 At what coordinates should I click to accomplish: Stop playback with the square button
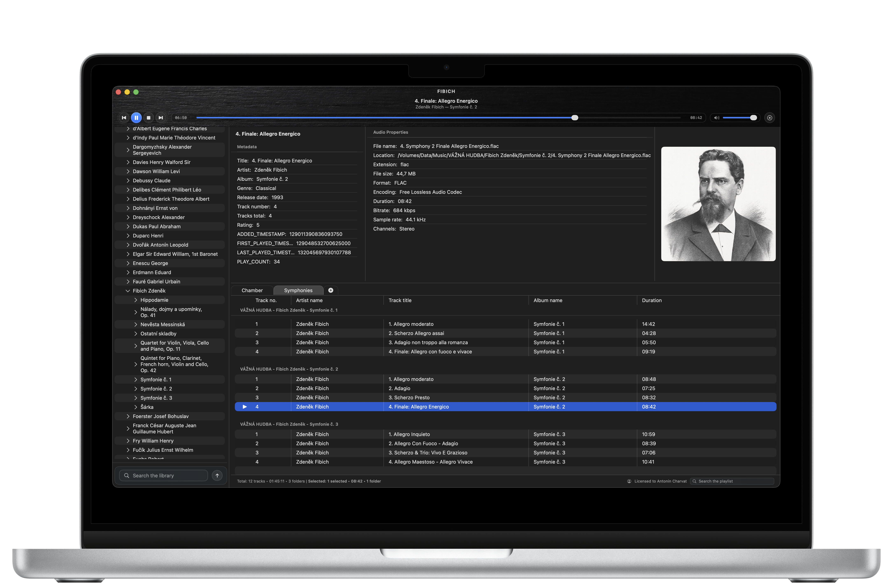point(149,118)
